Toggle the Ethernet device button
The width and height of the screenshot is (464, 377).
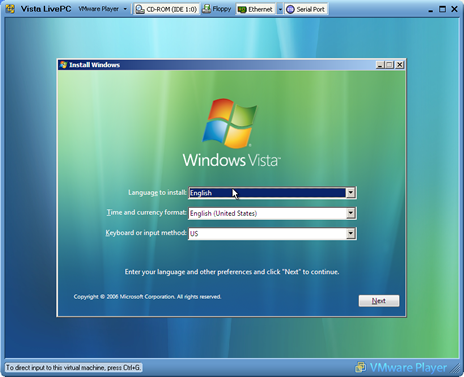[256, 9]
